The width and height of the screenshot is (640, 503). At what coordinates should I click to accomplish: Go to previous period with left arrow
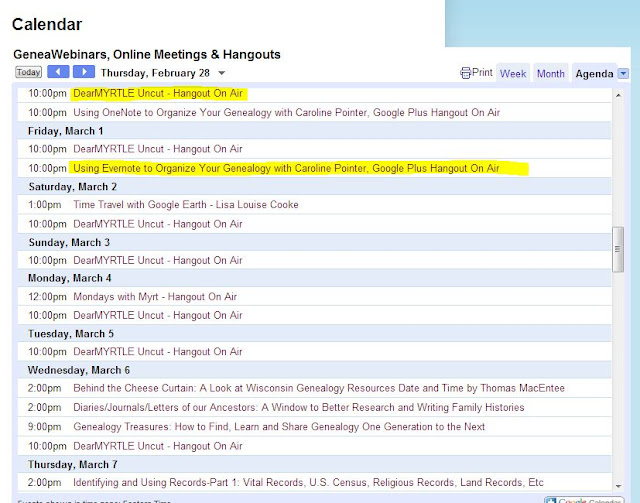(58, 72)
